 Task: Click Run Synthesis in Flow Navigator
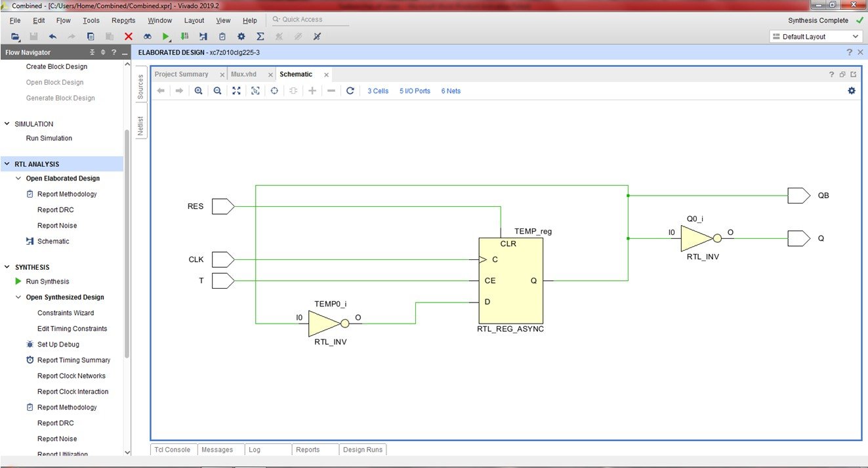47,282
